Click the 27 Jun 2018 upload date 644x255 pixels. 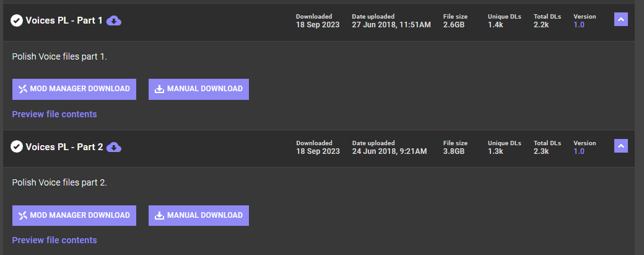[391, 25]
